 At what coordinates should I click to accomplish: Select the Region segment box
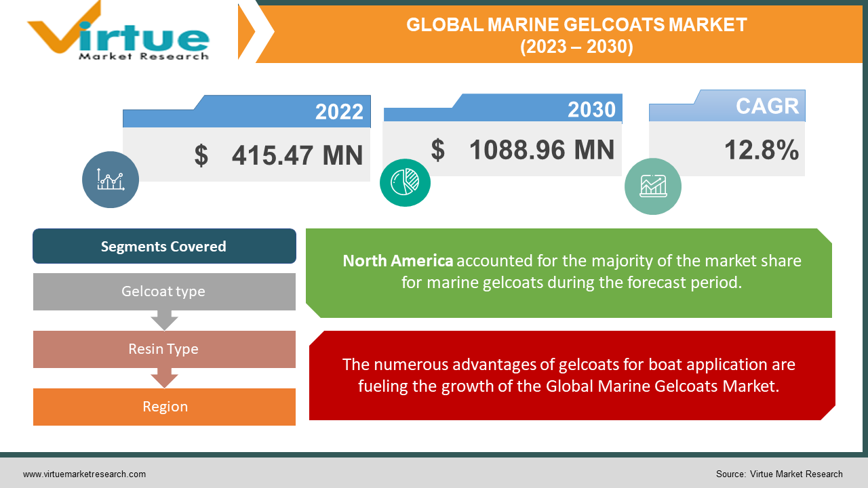(164, 407)
